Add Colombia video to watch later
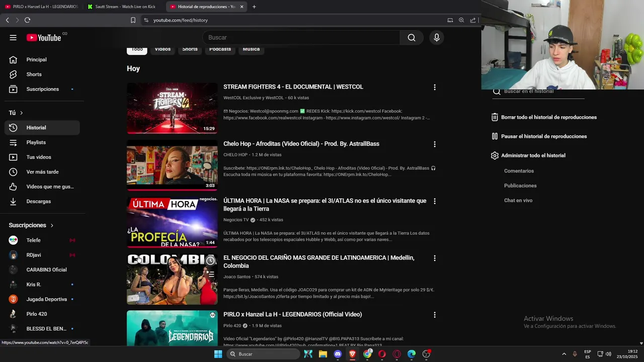Image resolution: width=644 pixels, height=362 pixels. (x=210, y=260)
